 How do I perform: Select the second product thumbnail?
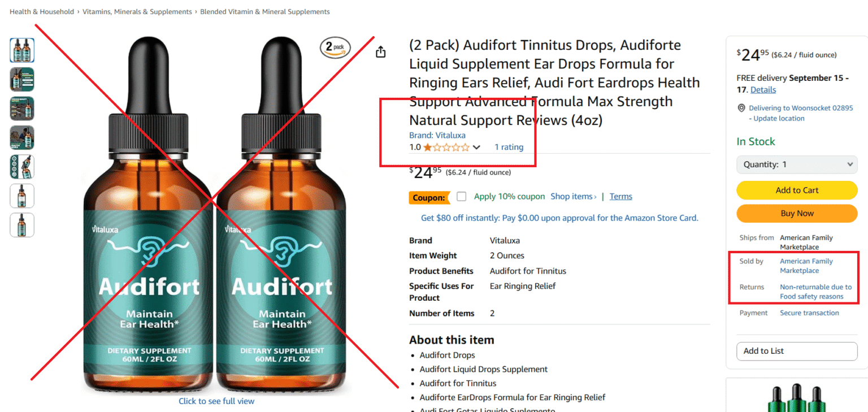tap(22, 79)
